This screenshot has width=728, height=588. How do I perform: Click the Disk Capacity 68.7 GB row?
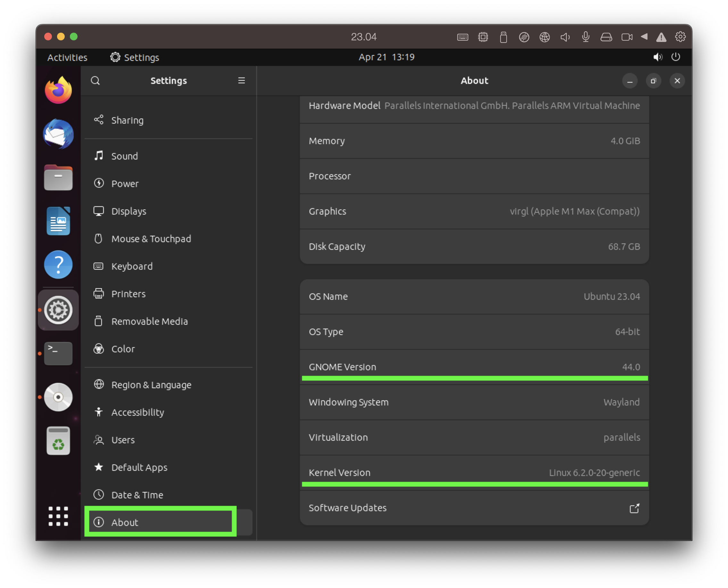475,247
